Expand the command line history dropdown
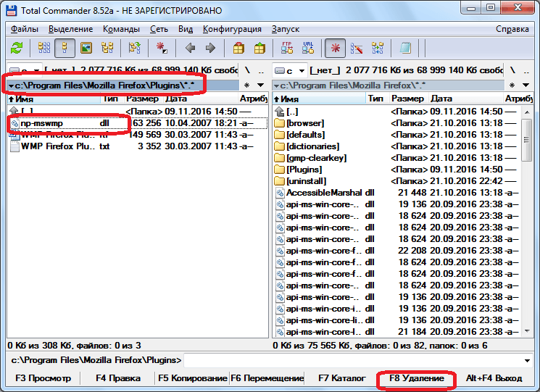This screenshot has height=392, width=540. point(527,360)
